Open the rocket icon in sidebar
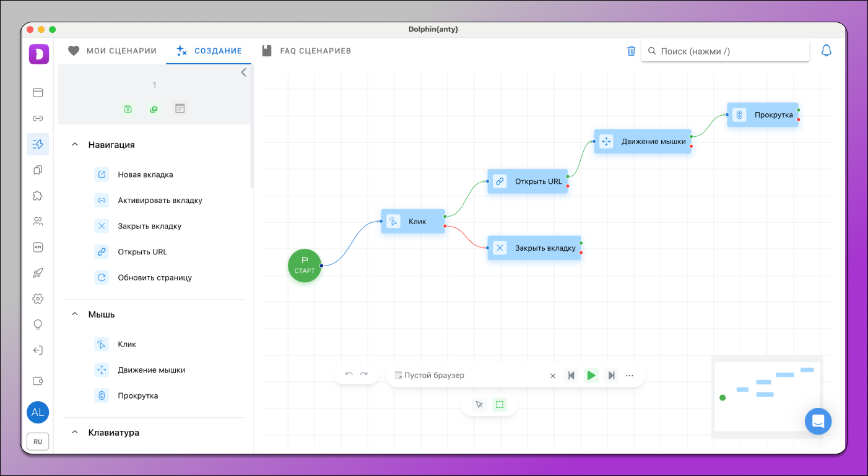The image size is (868, 476). (38, 273)
